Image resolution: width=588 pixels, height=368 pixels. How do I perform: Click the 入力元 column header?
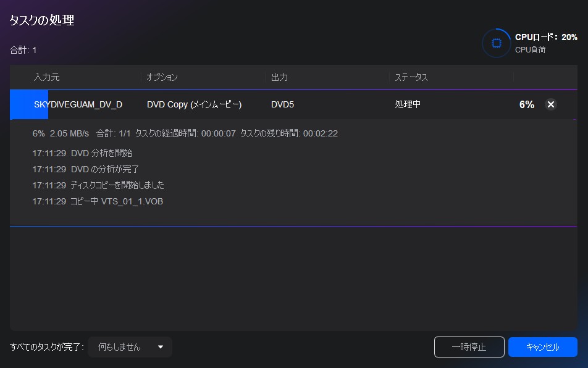[46, 77]
